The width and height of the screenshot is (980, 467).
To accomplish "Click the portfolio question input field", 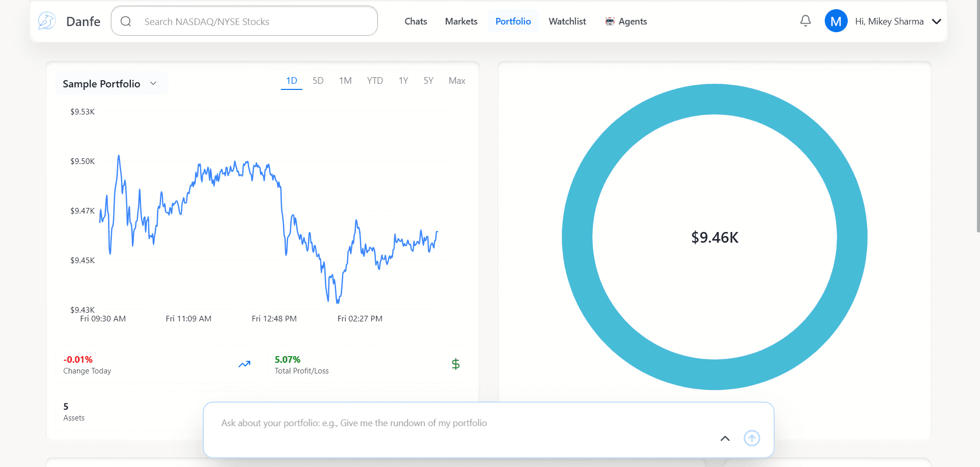I will point(460,423).
